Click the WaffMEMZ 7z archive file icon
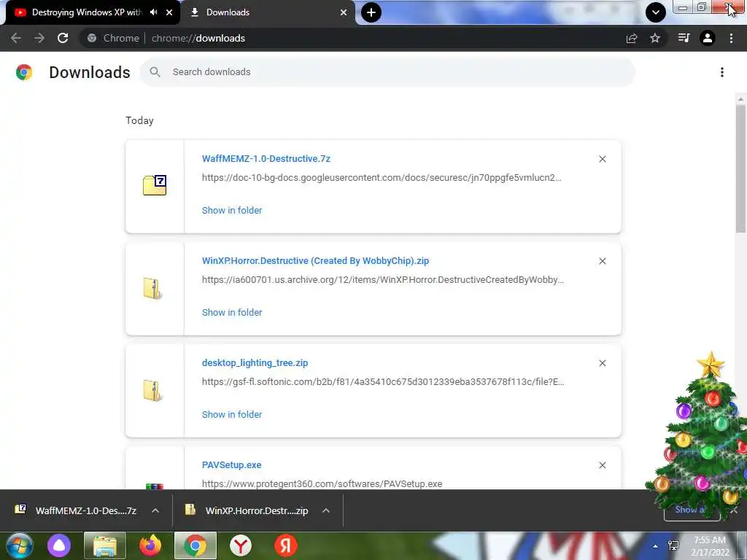The image size is (747, 560). 155,185
